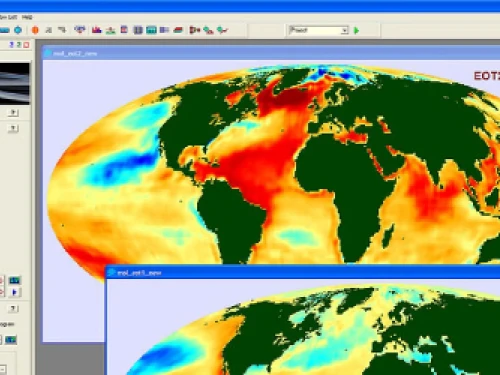Select the upper map window title bar

pyautogui.click(x=271, y=53)
